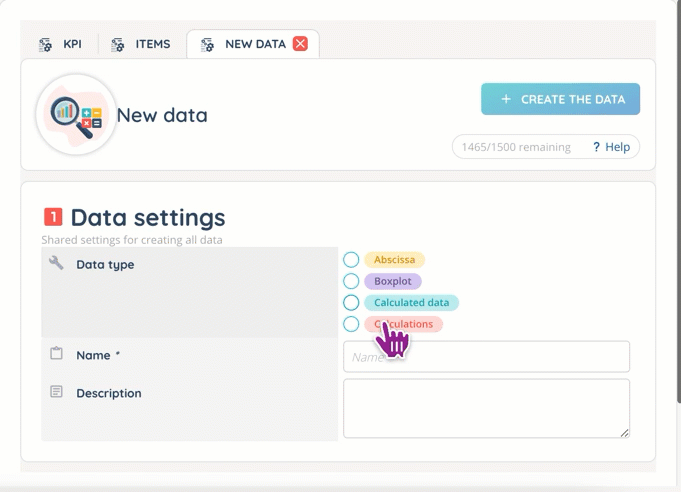Click the wrench icon beside Data type

tap(56, 263)
